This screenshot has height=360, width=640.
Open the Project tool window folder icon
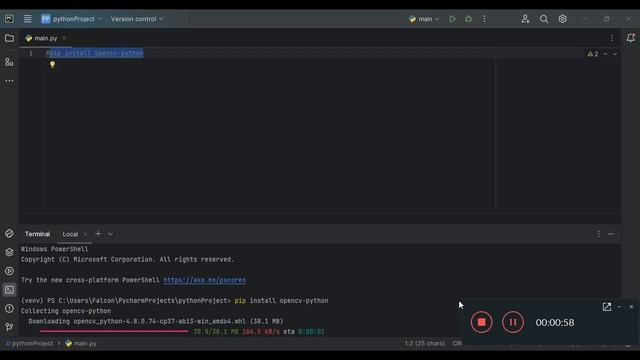tap(9, 38)
